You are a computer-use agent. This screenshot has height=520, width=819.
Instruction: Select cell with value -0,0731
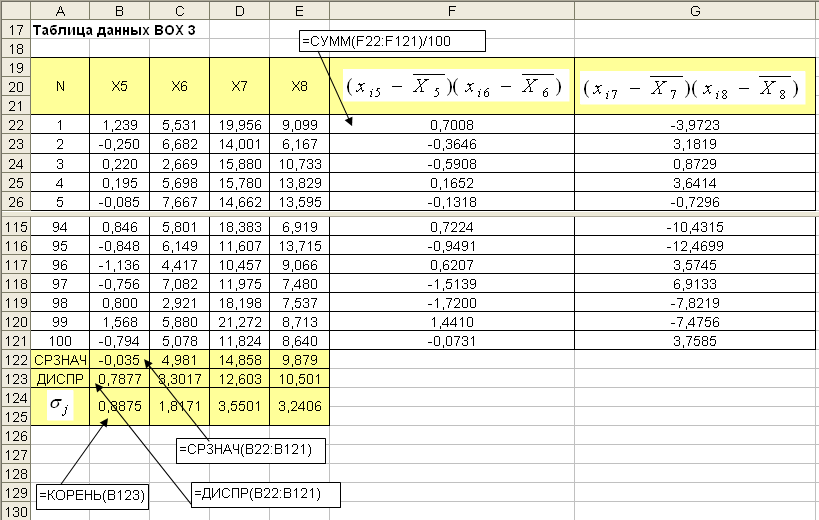click(452, 341)
